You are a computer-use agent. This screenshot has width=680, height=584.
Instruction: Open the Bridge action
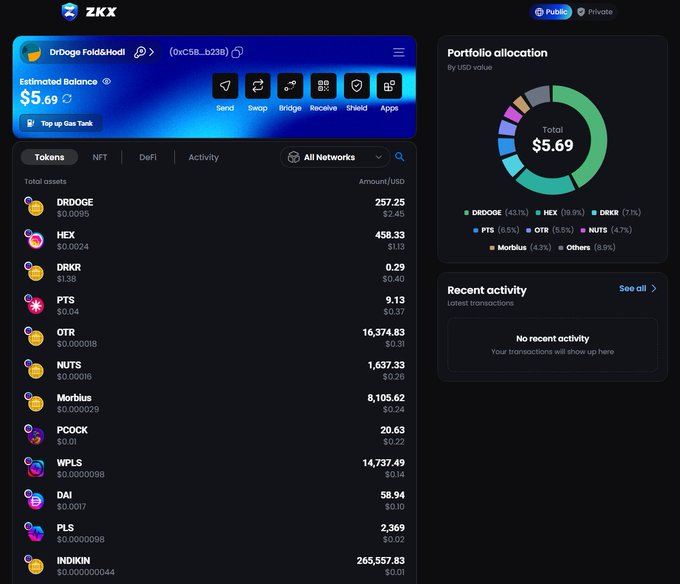pos(290,86)
